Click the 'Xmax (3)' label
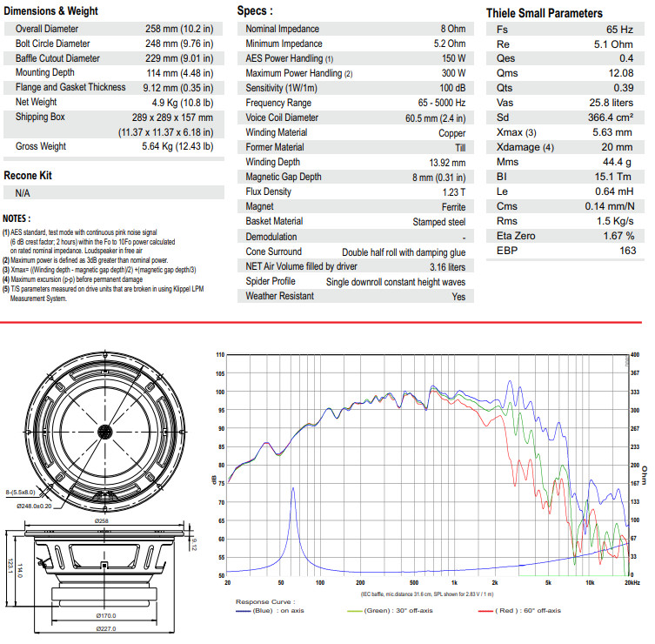 [x=517, y=132]
